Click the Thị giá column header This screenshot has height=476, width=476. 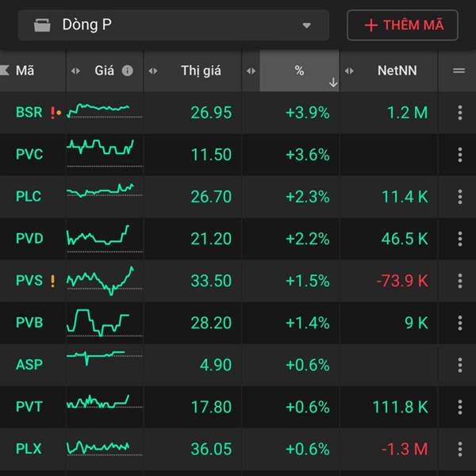[x=201, y=71]
